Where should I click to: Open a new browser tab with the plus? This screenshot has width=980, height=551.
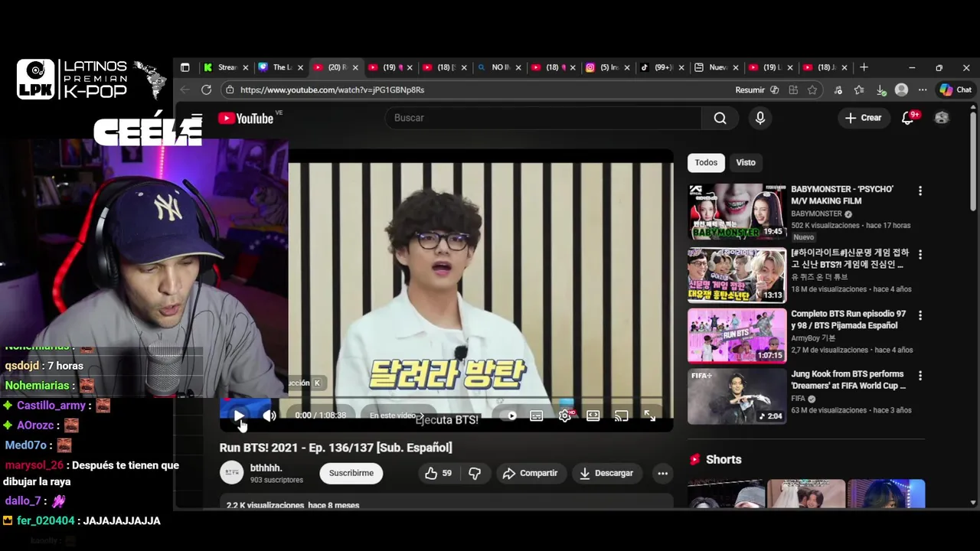[864, 67]
